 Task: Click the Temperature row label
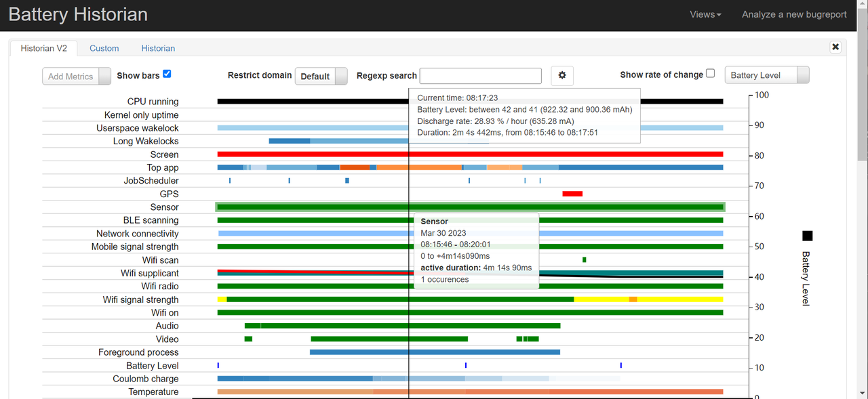click(x=154, y=392)
